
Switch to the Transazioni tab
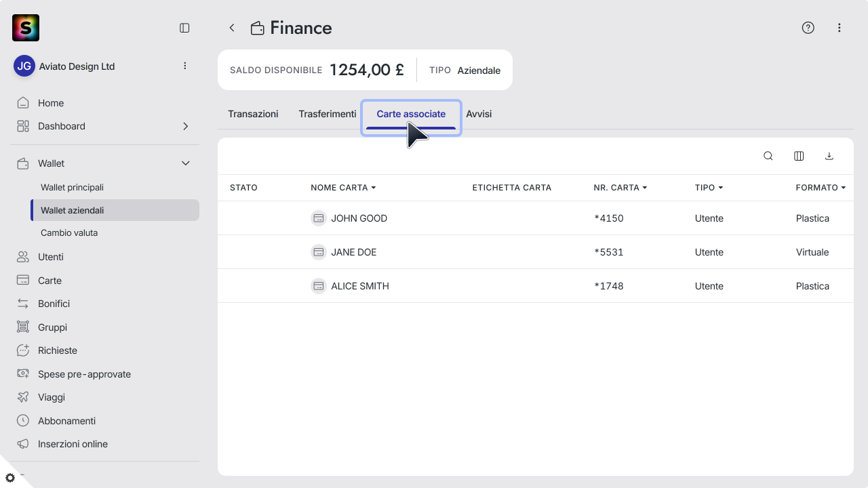point(253,114)
